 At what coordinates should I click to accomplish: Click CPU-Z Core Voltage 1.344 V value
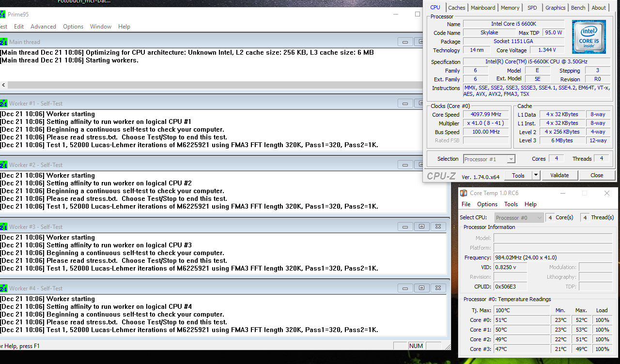tap(547, 50)
